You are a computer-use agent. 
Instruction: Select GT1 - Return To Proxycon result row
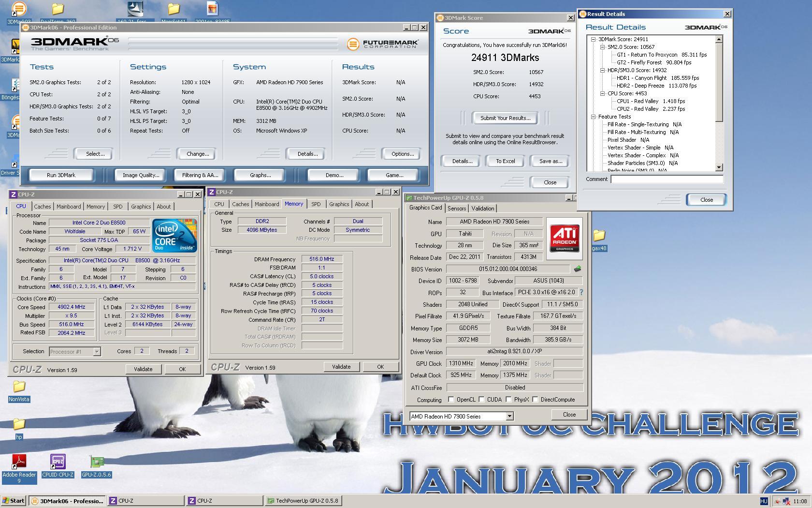(x=662, y=55)
